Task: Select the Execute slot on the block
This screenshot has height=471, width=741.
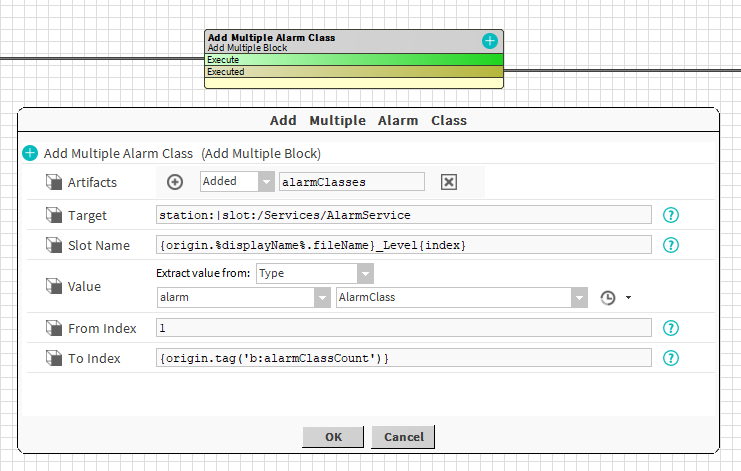Action: tap(353, 60)
